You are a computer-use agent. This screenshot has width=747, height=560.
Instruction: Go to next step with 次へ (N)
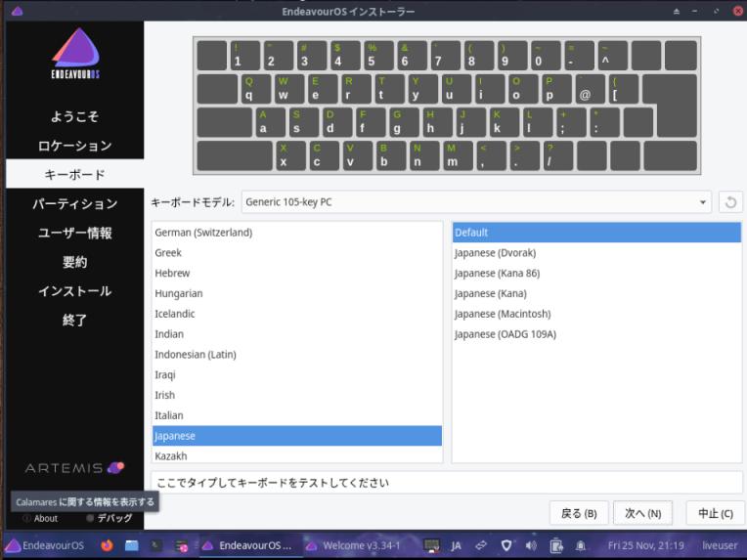click(x=642, y=513)
